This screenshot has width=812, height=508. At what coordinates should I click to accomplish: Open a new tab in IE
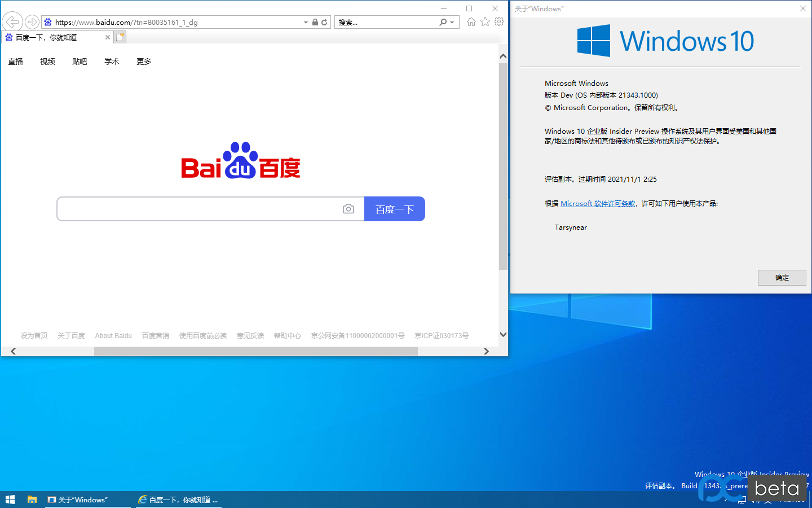click(120, 37)
